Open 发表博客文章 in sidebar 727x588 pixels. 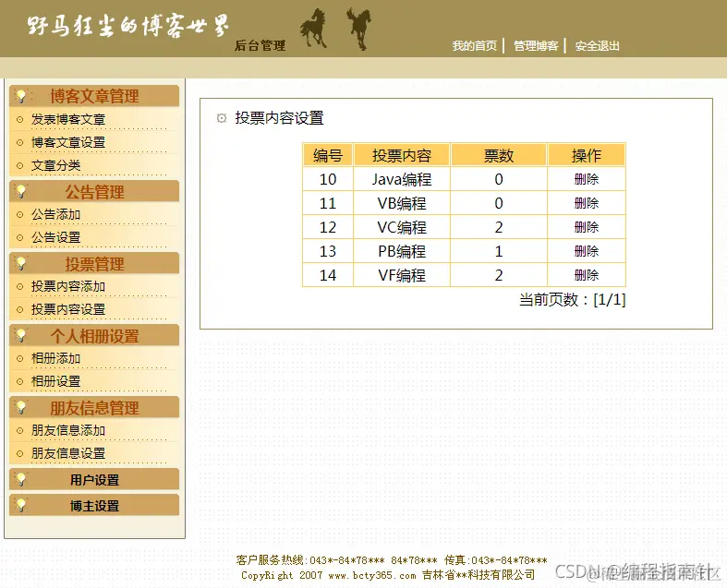[68, 120]
